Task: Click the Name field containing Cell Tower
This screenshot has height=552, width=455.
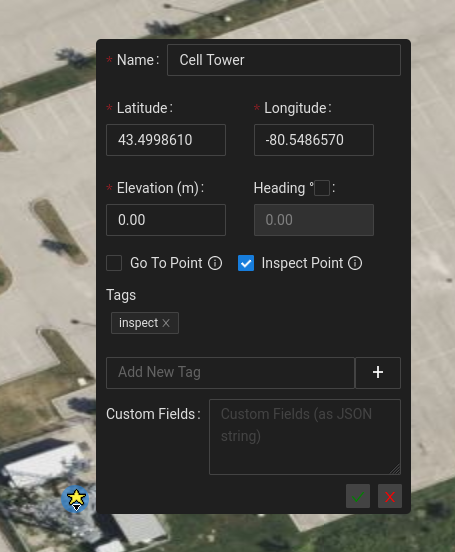Action: coord(284,60)
